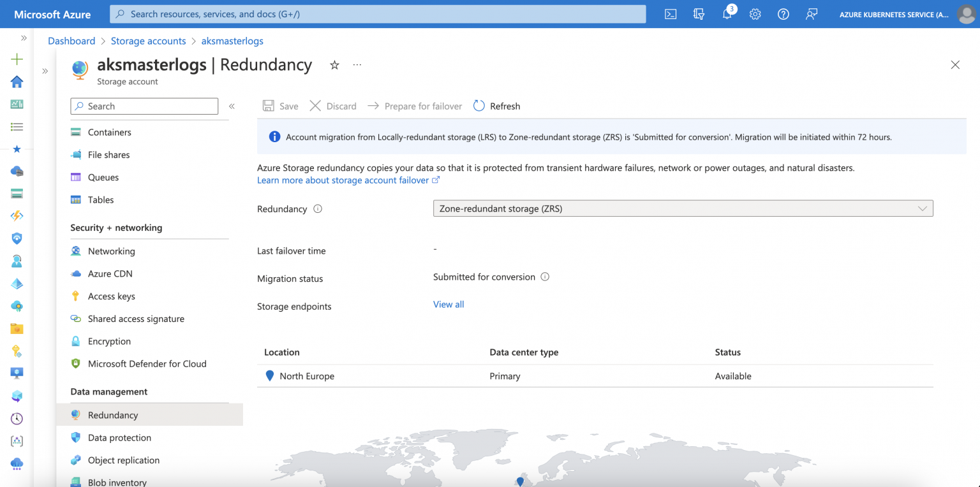Screen dimensions: 980x487
Task: Open Cloud Shell from the top bar
Action: pos(671,14)
